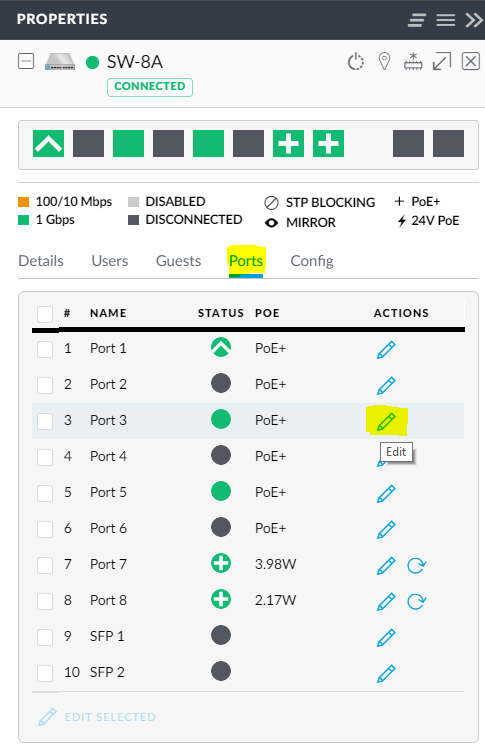
Task: Collapse the Properties panel with double chevron
Action: tap(474, 20)
